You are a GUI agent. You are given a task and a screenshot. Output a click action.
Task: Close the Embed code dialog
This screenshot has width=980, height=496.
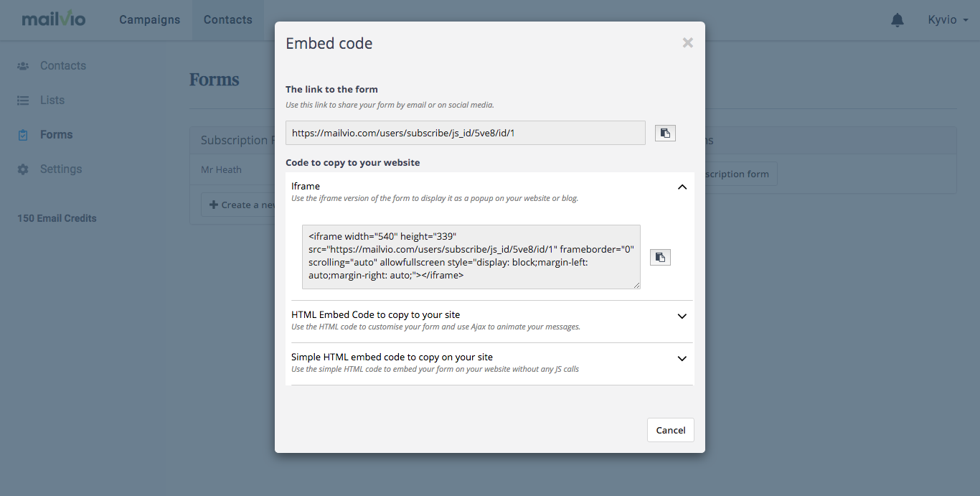688,43
